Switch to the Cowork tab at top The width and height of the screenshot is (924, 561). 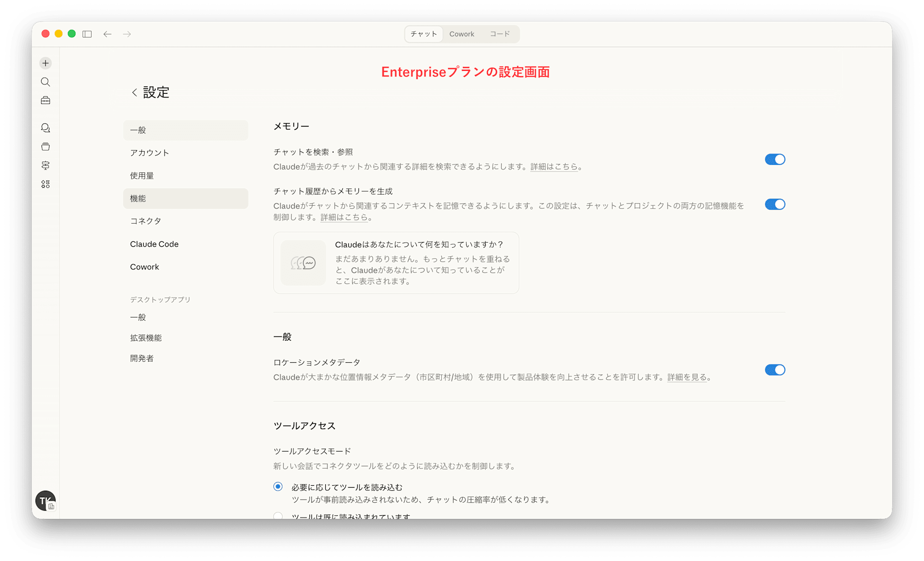point(462,34)
